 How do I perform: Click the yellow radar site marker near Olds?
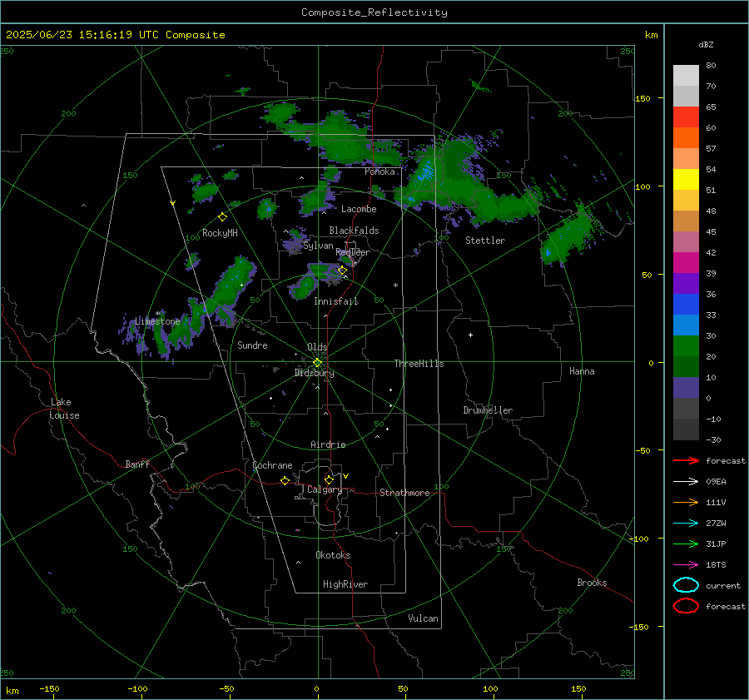(x=318, y=363)
